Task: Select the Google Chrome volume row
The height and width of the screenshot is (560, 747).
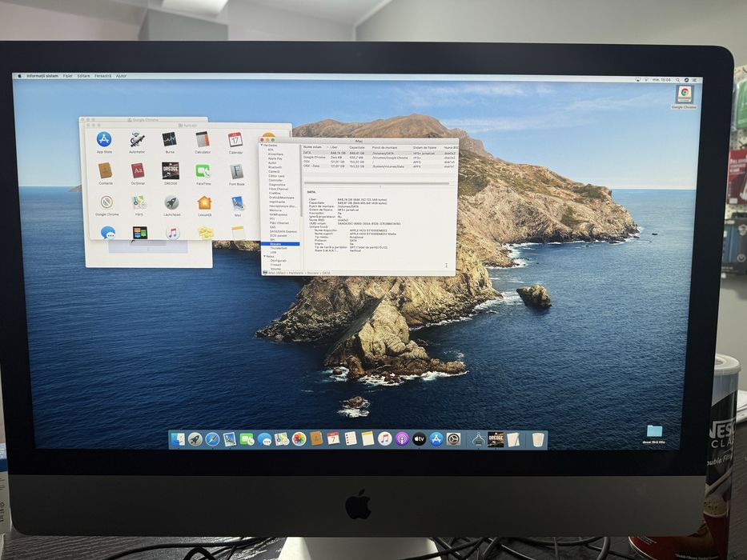Action: pos(380,158)
